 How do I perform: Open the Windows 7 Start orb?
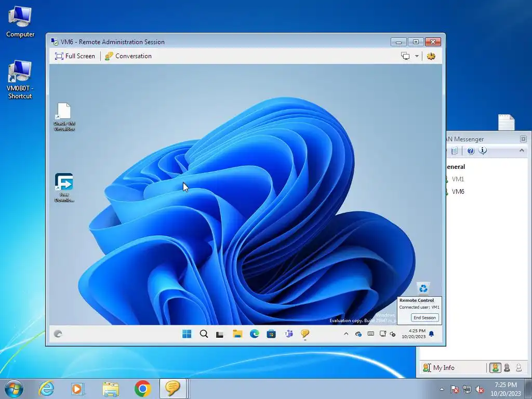pos(14,389)
